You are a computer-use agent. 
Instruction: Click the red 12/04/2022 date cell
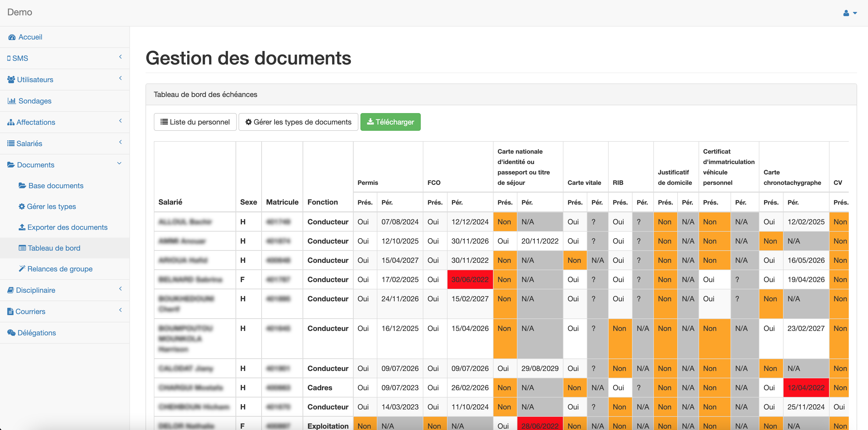[x=806, y=388]
